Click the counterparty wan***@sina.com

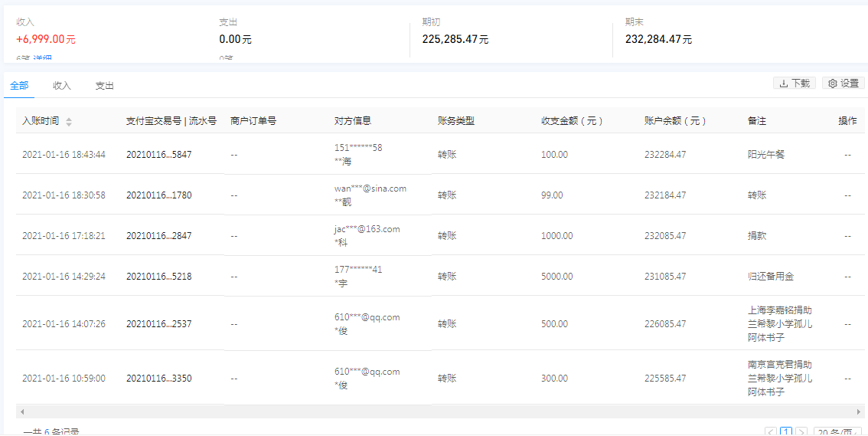point(370,188)
